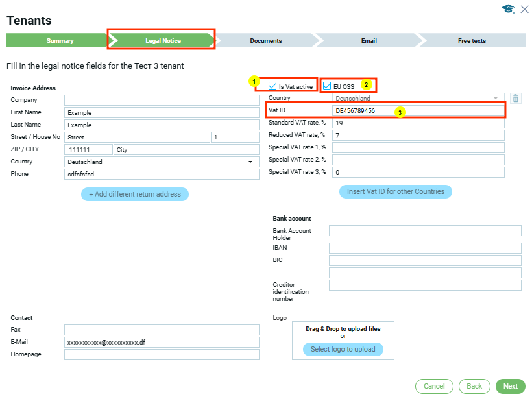
Task: Switch to the Summary step tab
Action: pyautogui.click(x=60, y=41)
